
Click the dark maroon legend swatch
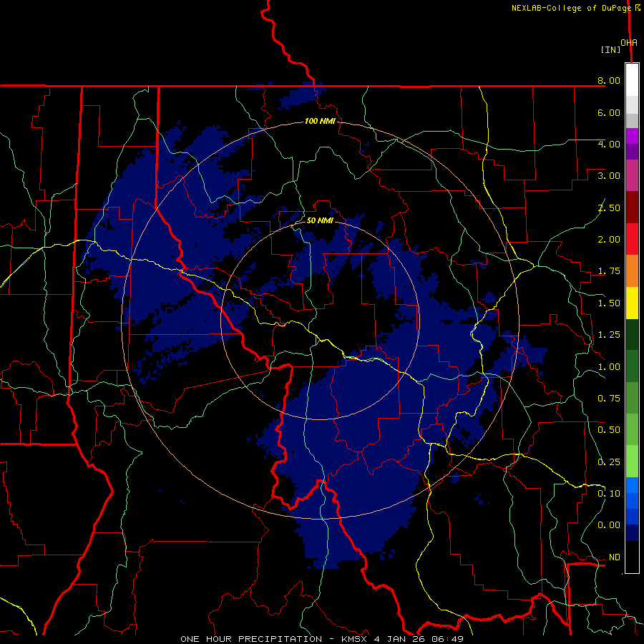632,208
